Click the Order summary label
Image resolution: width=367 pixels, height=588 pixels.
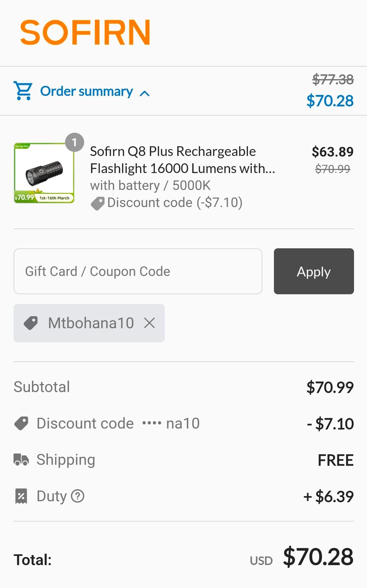point(86,91)
